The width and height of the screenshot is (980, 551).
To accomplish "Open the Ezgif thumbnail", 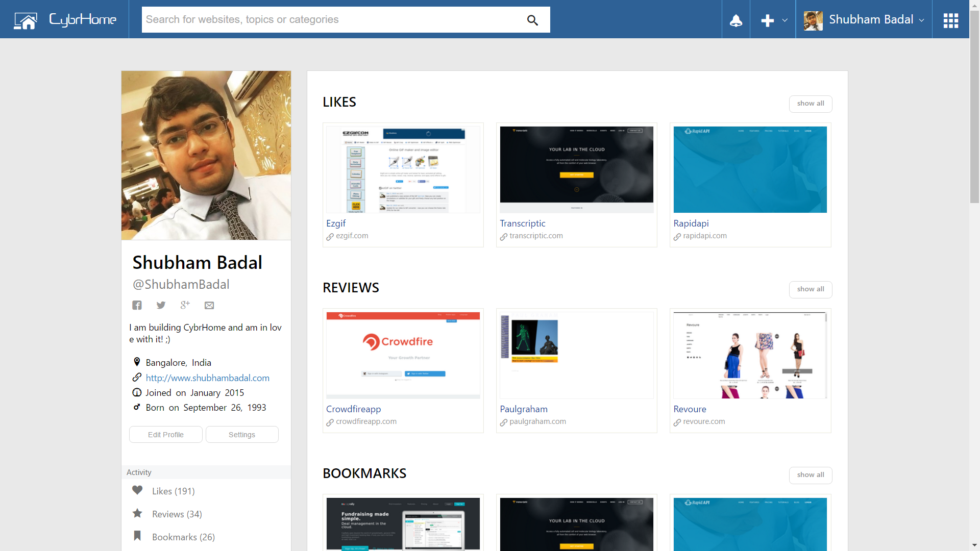I will pos(403,169).
